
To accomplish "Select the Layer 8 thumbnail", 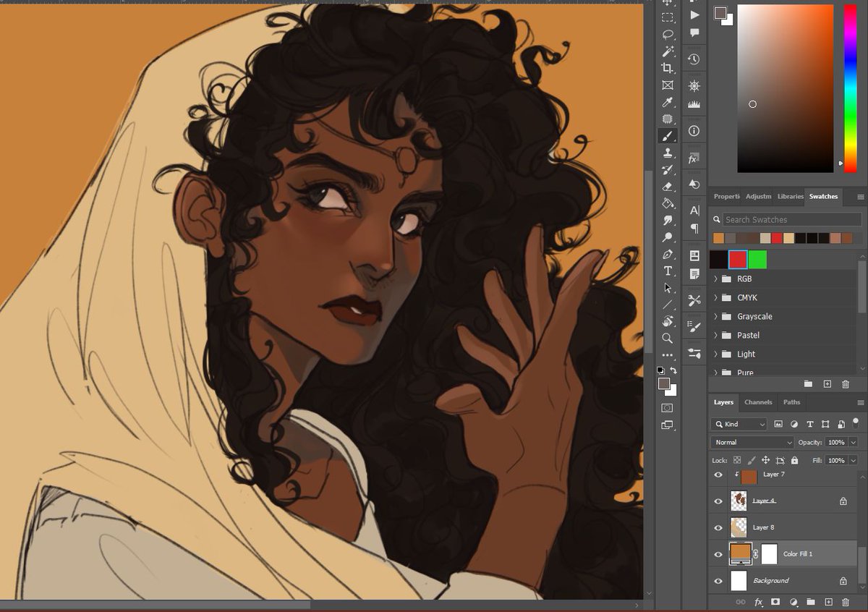I will (x=739, y=527).
